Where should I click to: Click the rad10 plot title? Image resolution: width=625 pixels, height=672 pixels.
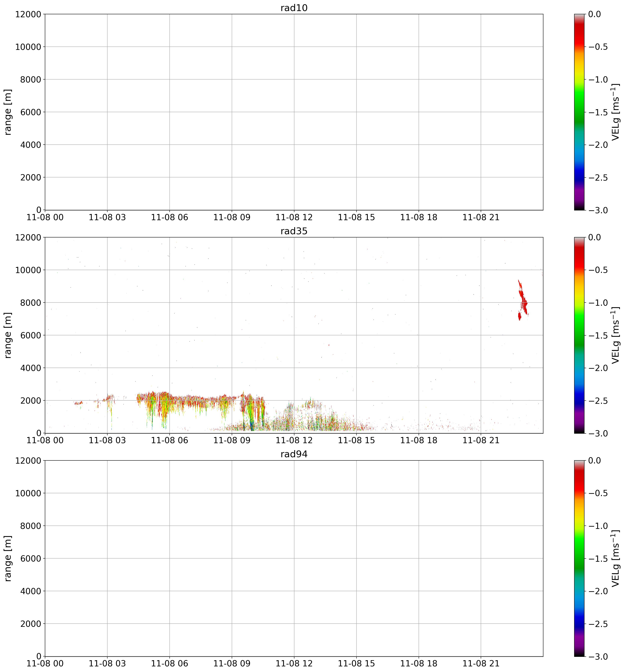(x=294, y=8)
